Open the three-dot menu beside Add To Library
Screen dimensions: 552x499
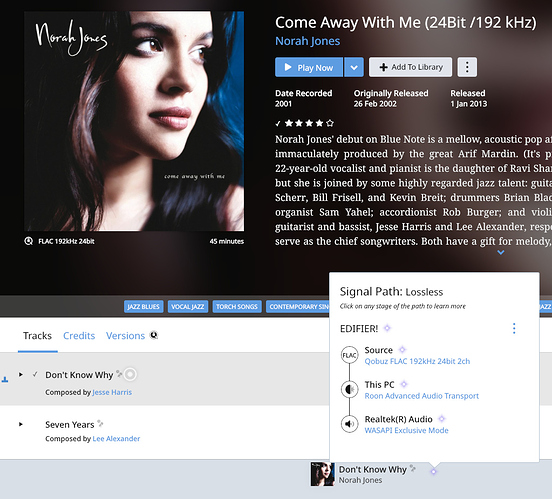coord(467,67)
